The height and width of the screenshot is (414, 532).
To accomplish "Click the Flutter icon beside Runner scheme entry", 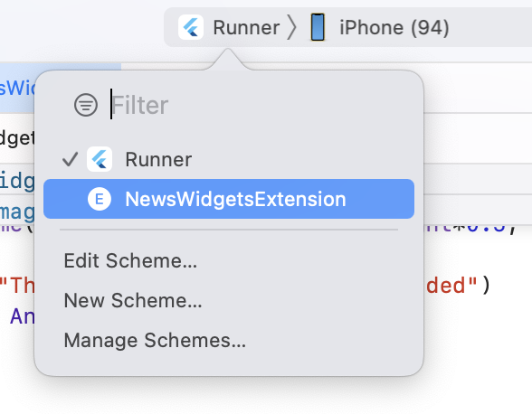I will point(100,159).
